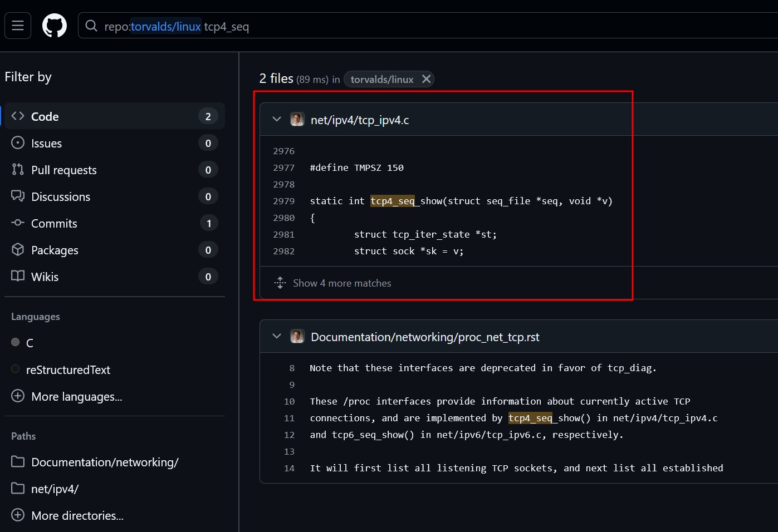The image size is (778, 532).
Task: Collapse the proc_net_tcp.rst result
Action: pos(277,336)
